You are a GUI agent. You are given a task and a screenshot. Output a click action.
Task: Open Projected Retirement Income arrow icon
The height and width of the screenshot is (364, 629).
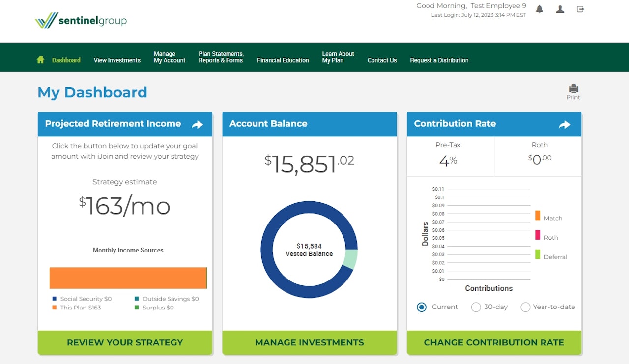click(x=197, y=125)
